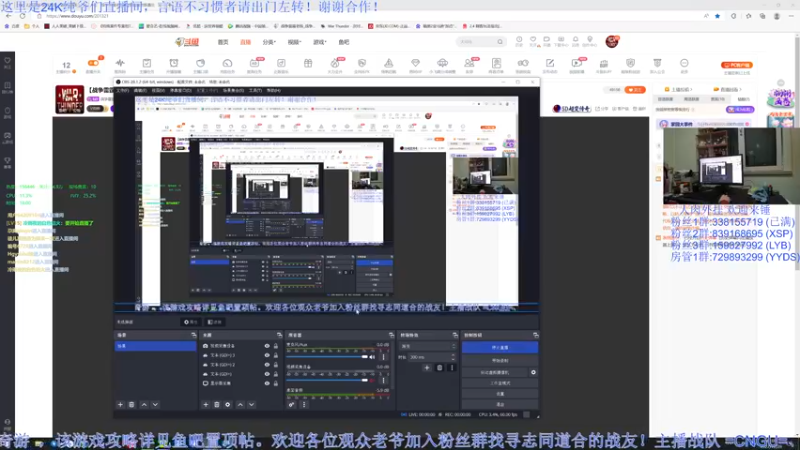Screen dimensions: 800x450
Task: Expand the 游戏 dropdown in Douyu nav
Action: point(319,42)
